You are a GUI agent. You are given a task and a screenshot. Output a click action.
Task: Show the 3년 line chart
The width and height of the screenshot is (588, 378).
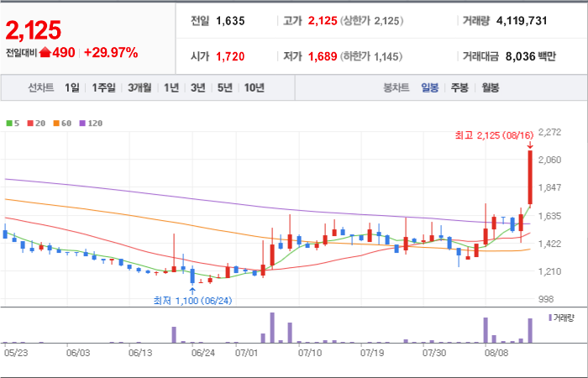coord(197,87)
